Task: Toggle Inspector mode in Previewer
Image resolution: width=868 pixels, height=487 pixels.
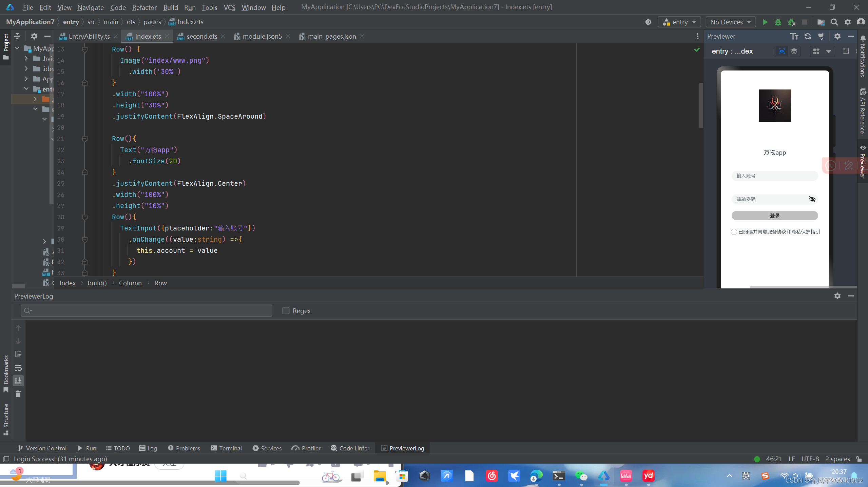Action: (782, 51)
